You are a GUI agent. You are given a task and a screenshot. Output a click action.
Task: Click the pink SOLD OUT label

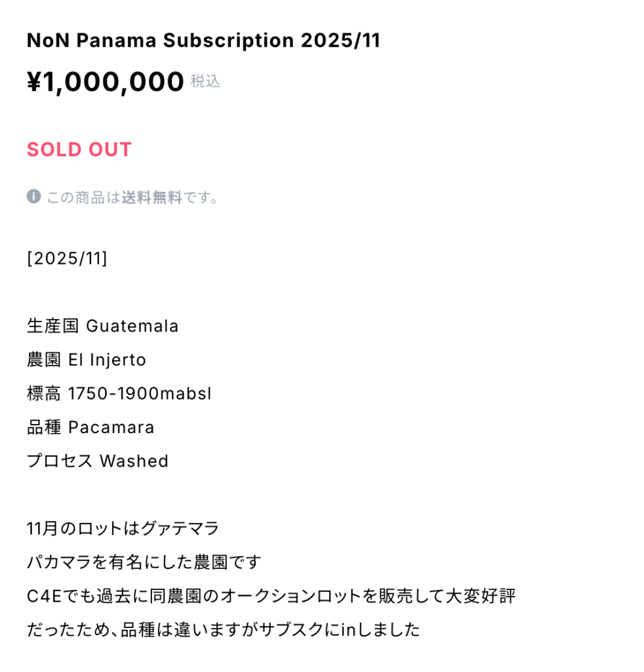coord(79,150)
